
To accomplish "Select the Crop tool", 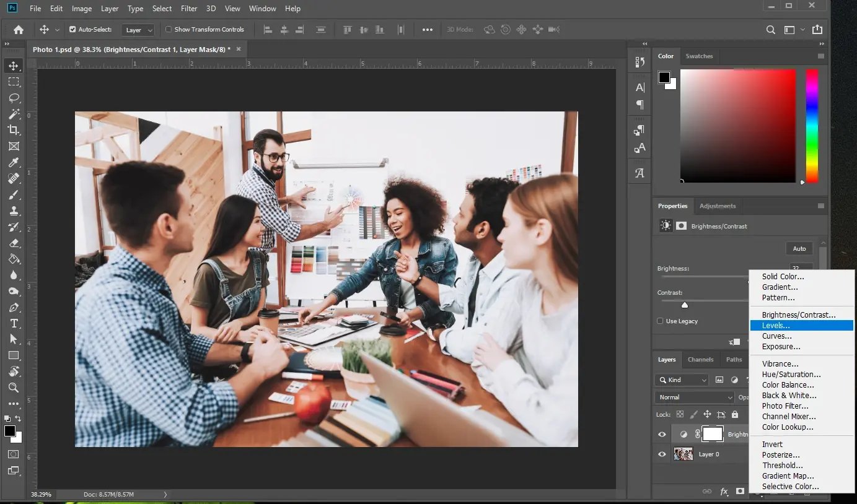I will [13, 130].
